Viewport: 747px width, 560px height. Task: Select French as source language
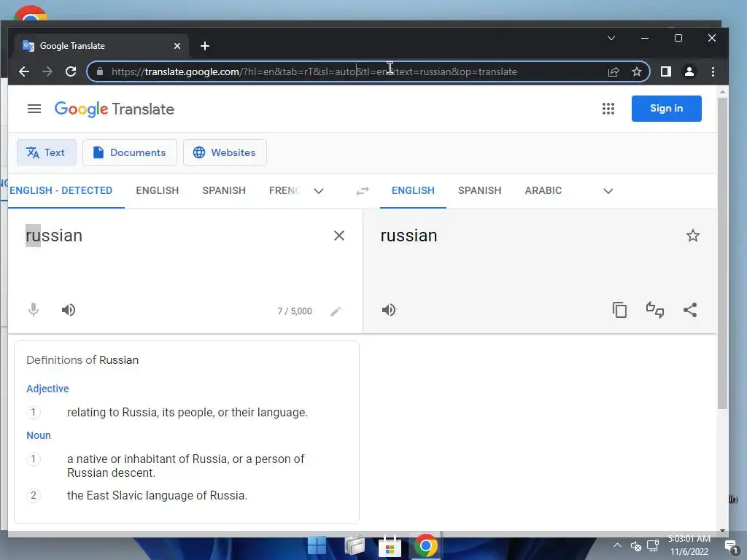pyautogui.click(x=285, y=190)
